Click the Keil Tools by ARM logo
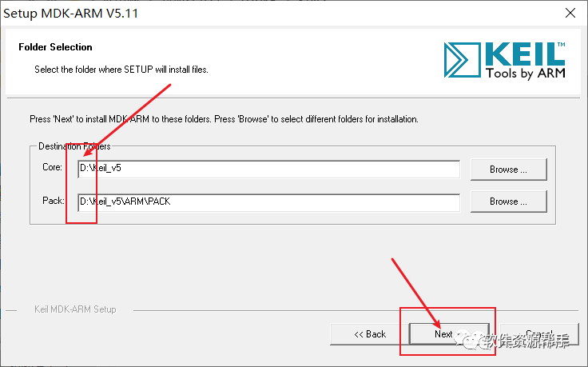The height and width of the screenshot is (367, 588). [504, 61]
